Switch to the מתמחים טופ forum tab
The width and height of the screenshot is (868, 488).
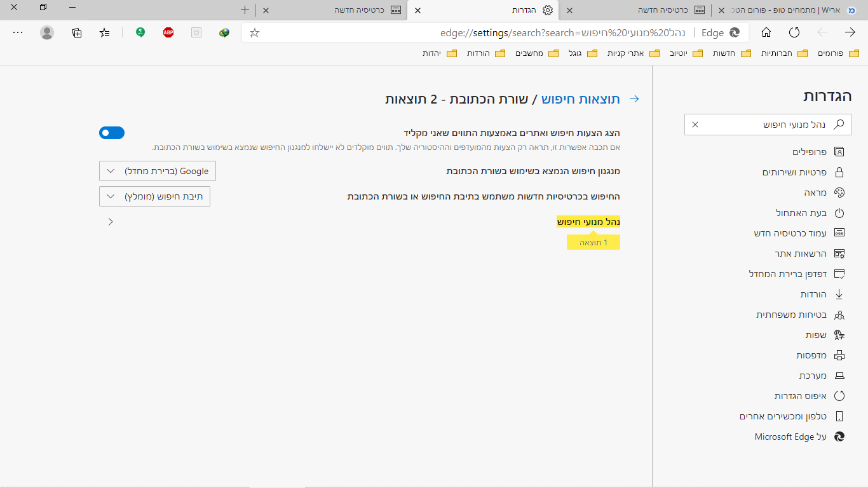789,10
